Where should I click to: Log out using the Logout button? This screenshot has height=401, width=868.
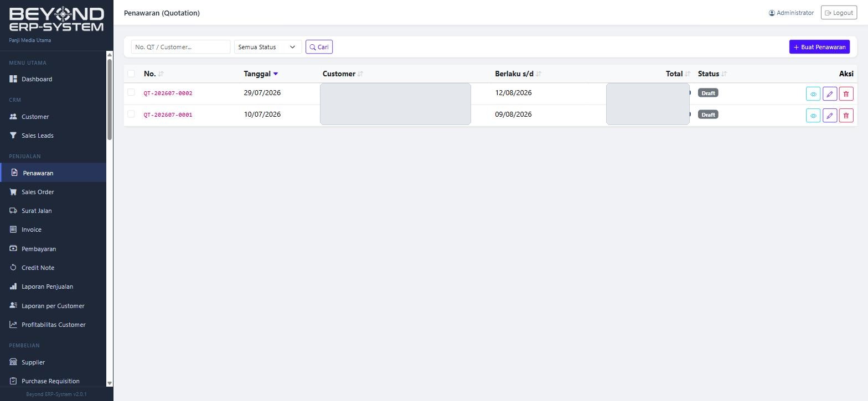[x=839, y=13]
